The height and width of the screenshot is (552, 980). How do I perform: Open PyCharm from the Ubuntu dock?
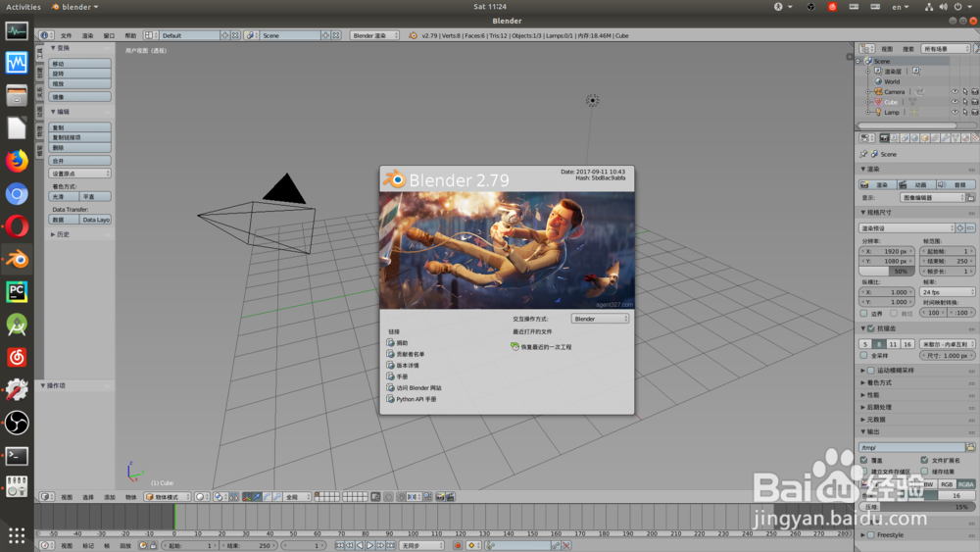click(17, 292)
